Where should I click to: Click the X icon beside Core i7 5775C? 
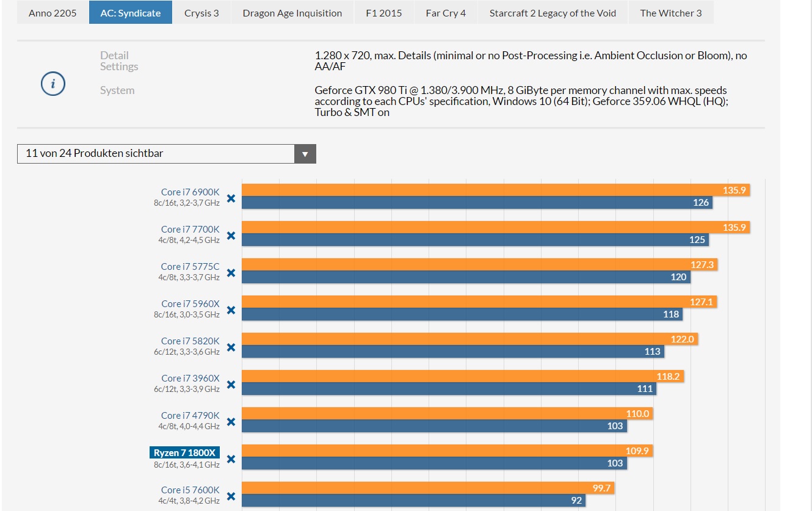(231, 272)
